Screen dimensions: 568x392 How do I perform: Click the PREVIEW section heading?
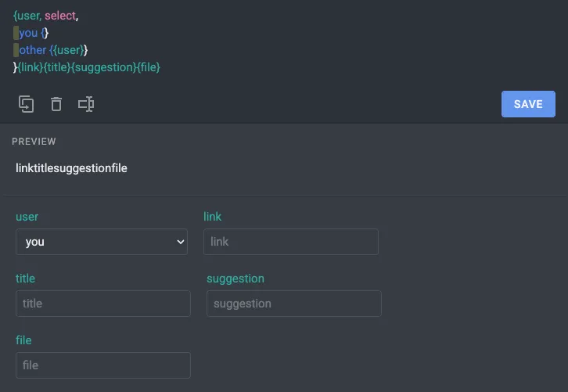(34, 142)
